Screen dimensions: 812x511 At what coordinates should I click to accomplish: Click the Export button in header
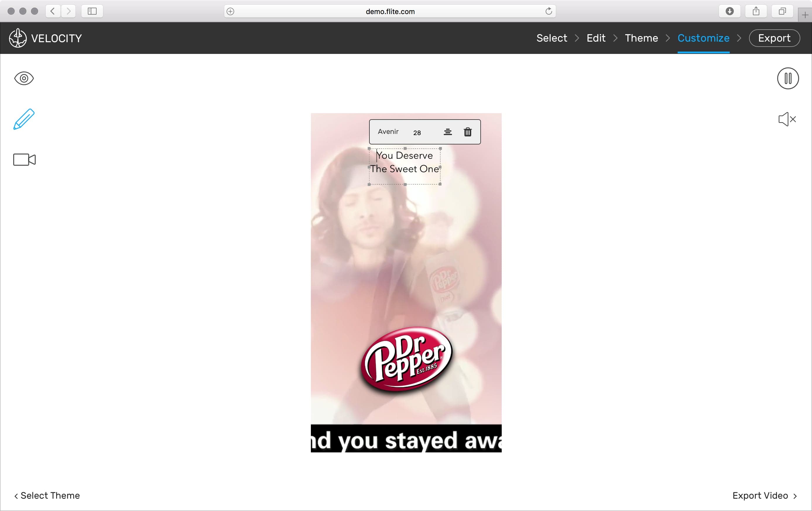pos(774,38)
